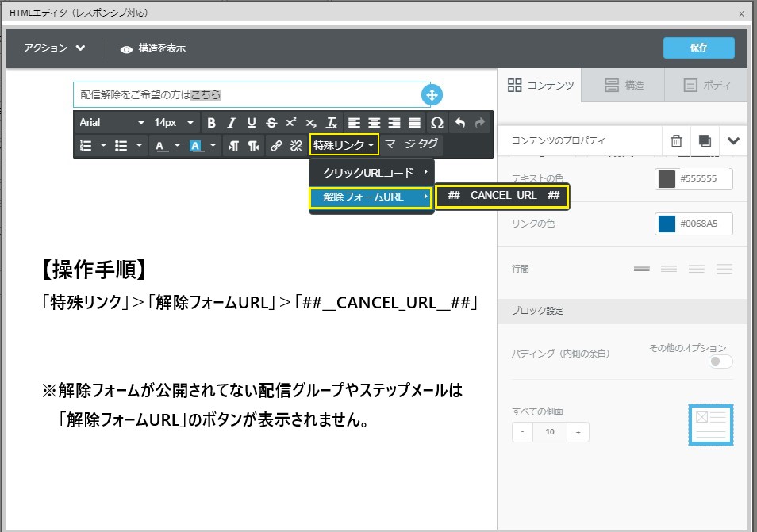Remove link with broken chain icon

point(296,146)
